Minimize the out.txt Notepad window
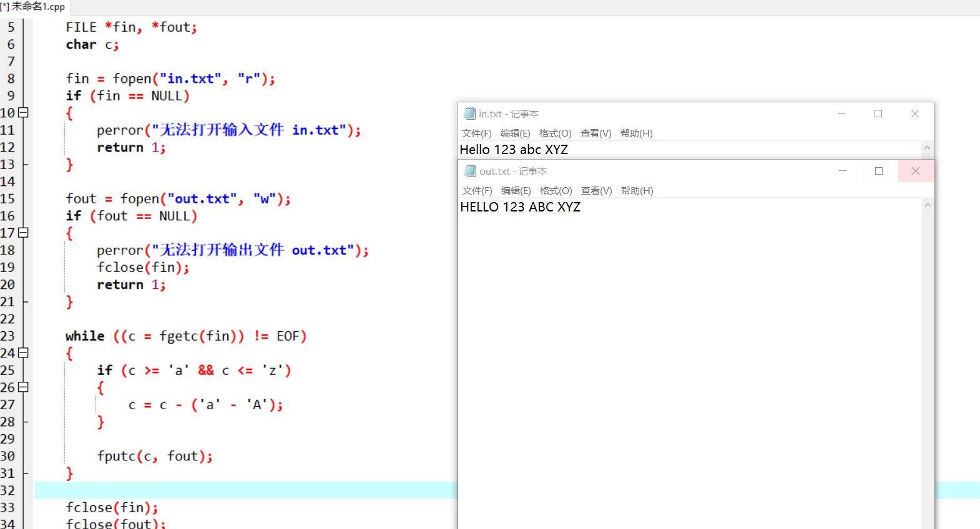Image resolution: width=980 pixels, height=529 pixels. [843, 171]
